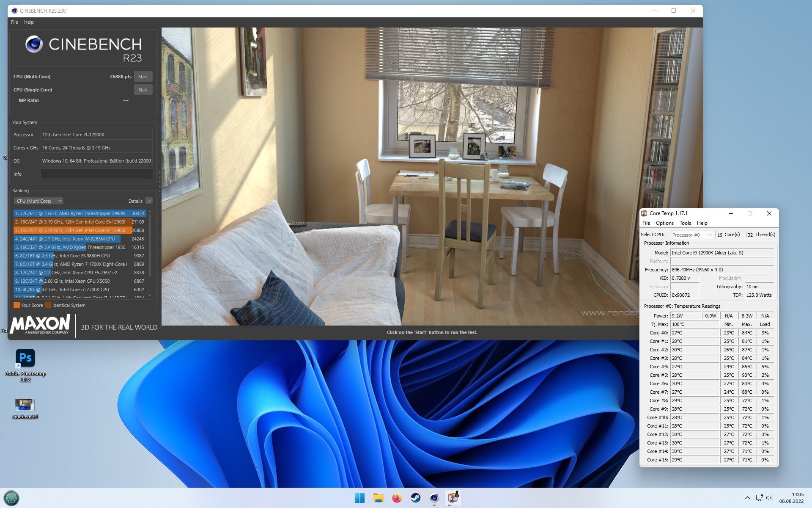Select the Xeon X5650 ranking row
Image resolution: width=812 pixels, height=508 pixels.
80,281
